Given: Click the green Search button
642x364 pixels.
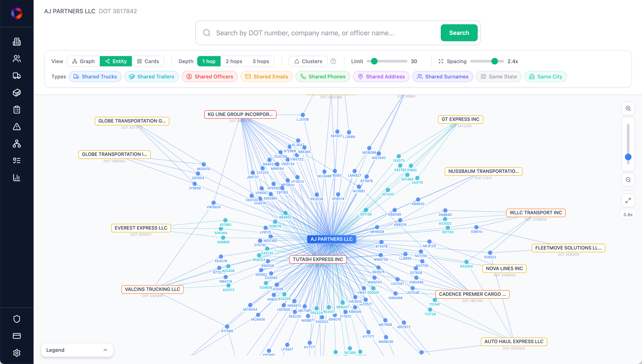Looking at the screenshot, I should 459,33.
